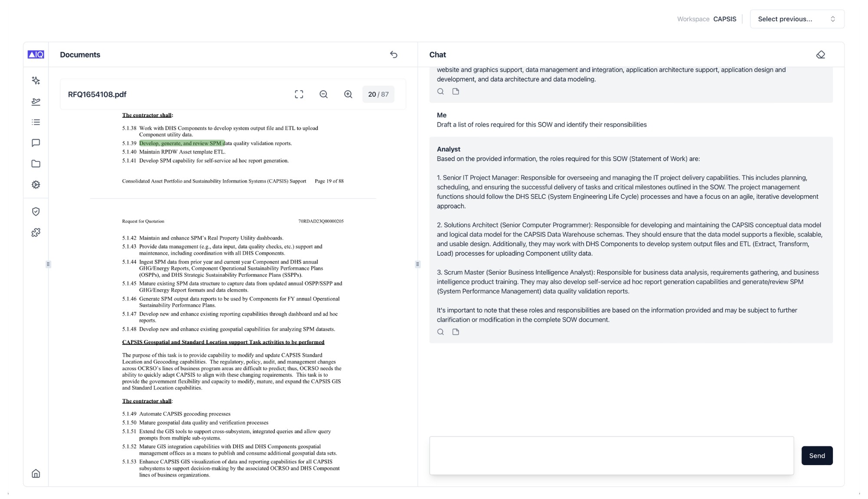Click the chat message input field
868x499 pixels.
pos(612,456)
